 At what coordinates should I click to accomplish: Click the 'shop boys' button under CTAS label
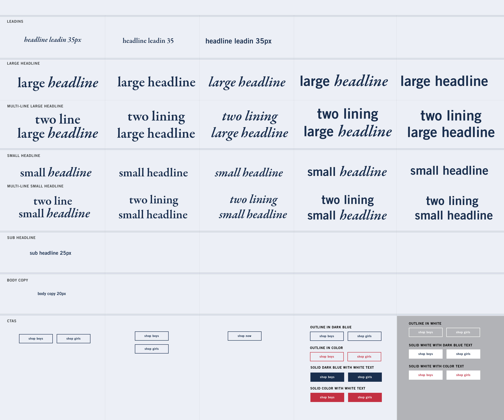tap(36, 339)
